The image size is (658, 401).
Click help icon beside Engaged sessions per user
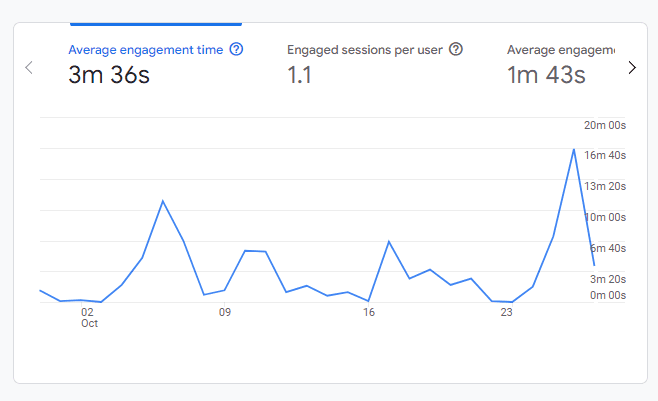coord(456,49)
